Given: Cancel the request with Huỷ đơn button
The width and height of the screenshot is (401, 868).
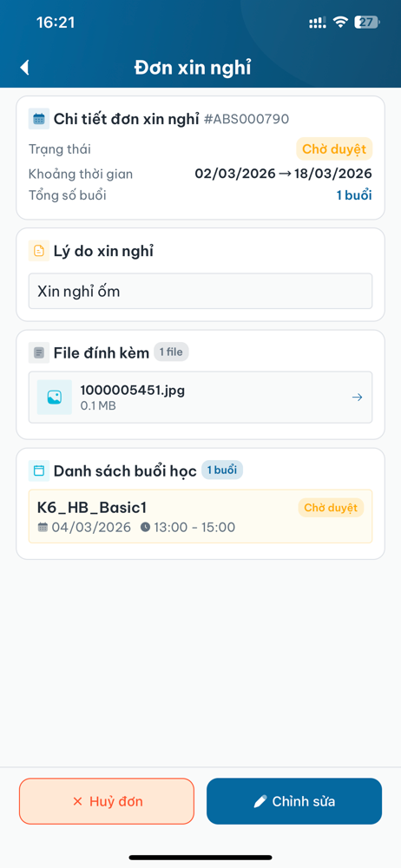Looking at the screenshot, I should (107, 801).
